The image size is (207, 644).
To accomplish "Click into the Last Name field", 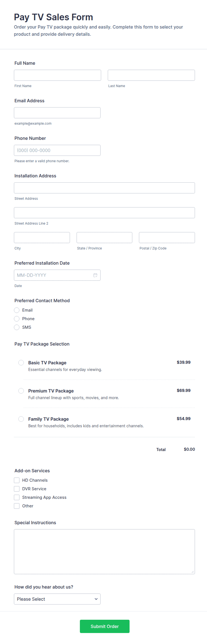I will click(151, 75).
